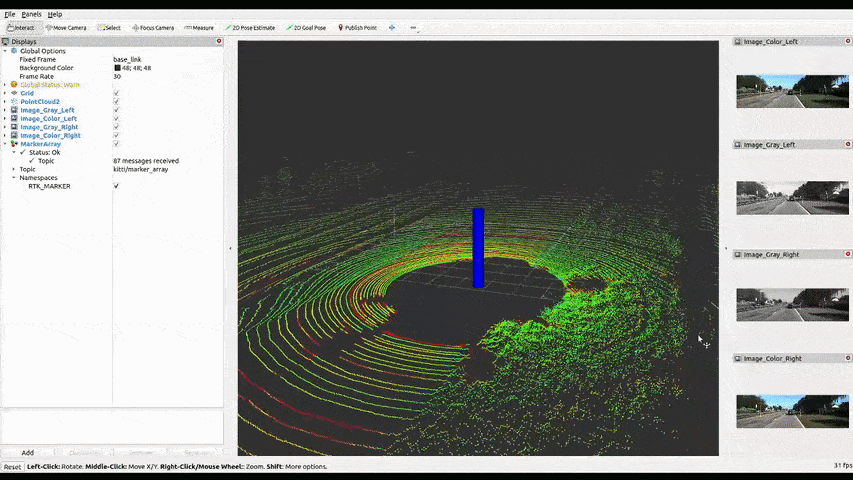Open the Help menu

point(55,14)
